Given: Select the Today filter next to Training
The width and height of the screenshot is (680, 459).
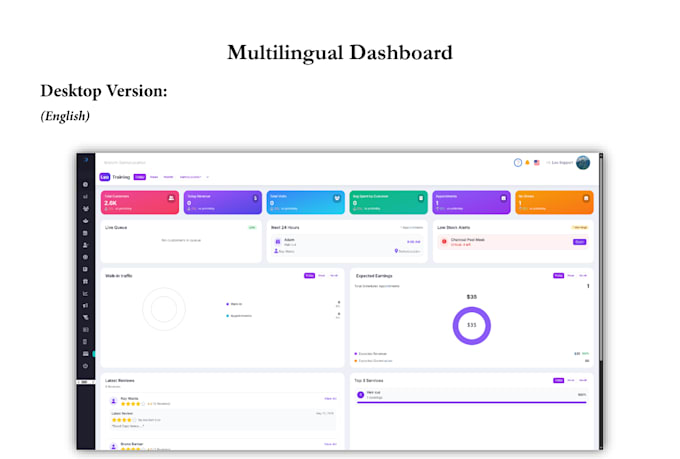Looking at the screenshot, I should 140,177.
